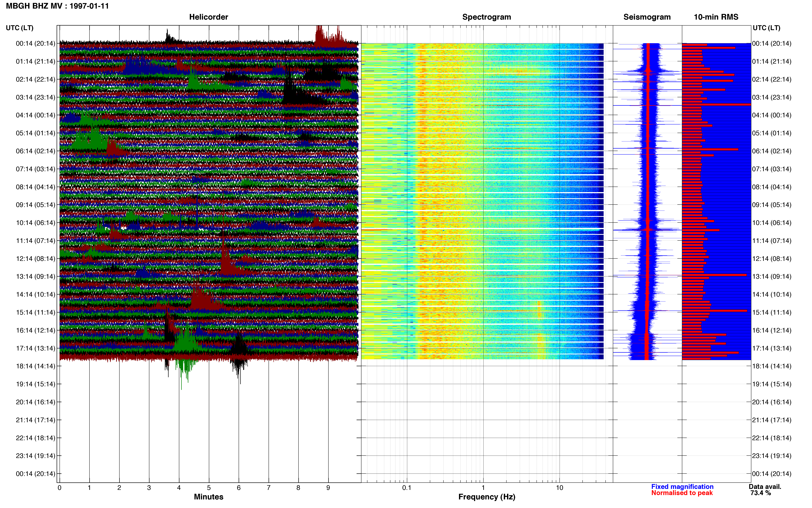Click left time label '07:14 (03:14)'
This screenshot has width=812, height=508.
point(35,169)
